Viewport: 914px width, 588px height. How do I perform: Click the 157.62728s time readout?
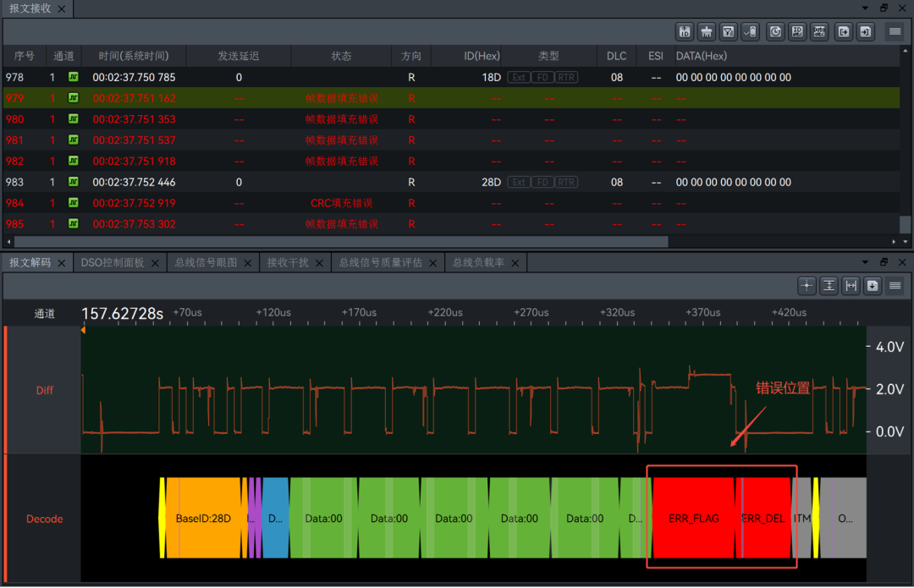pyautogui.click(x=123, y=314)
